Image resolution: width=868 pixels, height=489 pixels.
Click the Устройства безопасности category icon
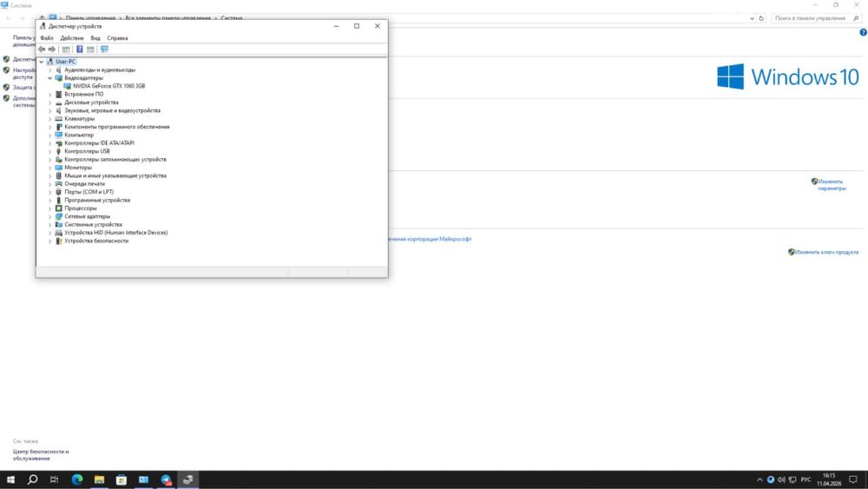click(59, 241)
